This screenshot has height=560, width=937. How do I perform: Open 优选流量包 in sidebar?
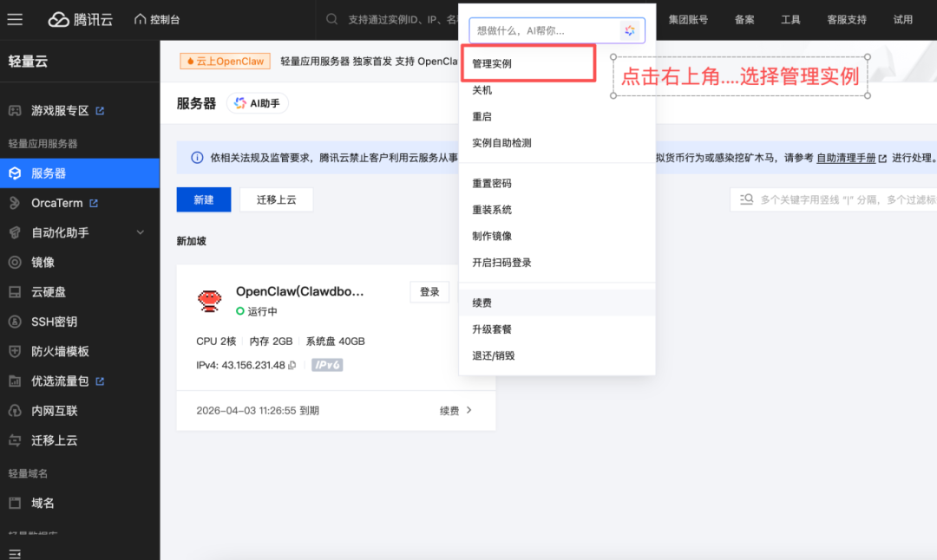[x=80, y=381]
